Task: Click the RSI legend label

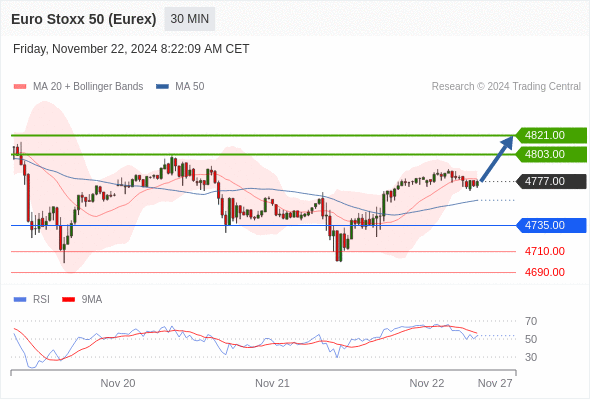Action: [41, 300]
